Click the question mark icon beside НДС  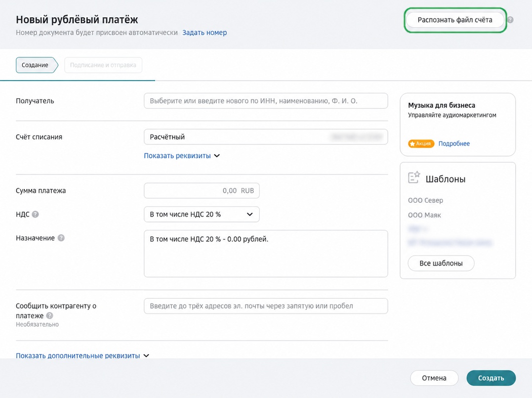[x=35, y=214]
